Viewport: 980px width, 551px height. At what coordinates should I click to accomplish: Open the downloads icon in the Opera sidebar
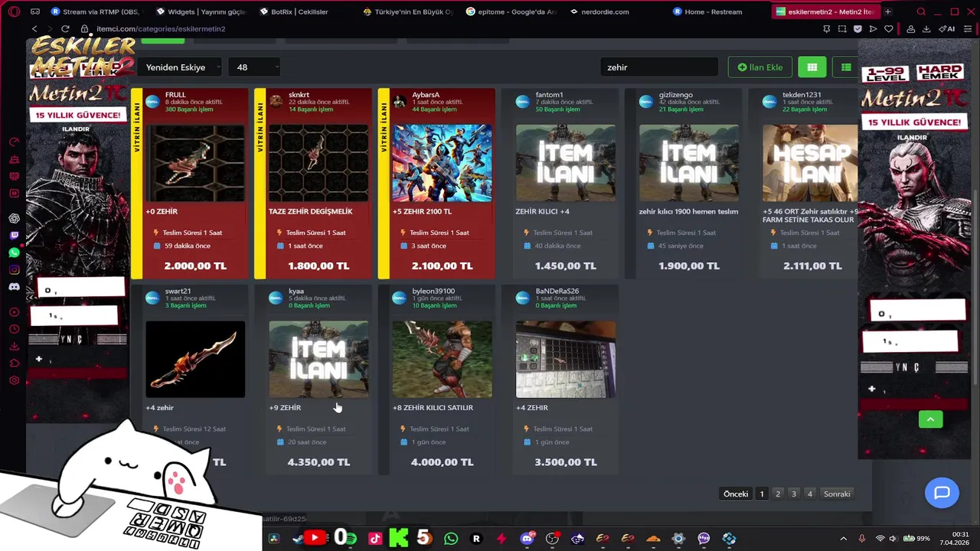click(14, 346)
